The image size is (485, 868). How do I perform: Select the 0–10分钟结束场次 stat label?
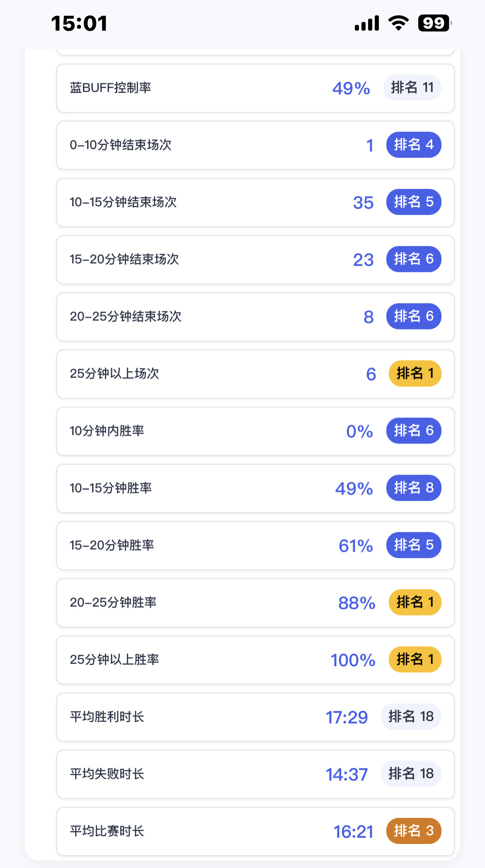tap(121, 145)
